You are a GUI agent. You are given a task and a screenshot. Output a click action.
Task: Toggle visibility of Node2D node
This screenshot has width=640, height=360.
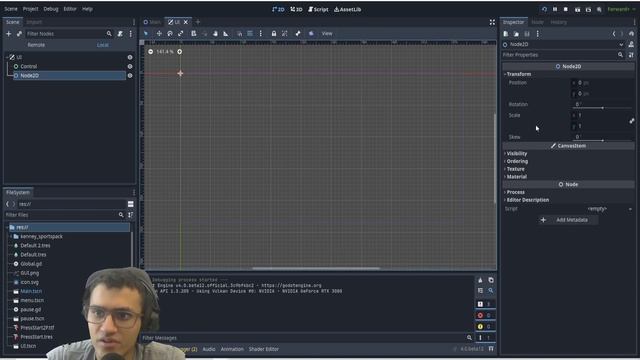coord(130,76)
